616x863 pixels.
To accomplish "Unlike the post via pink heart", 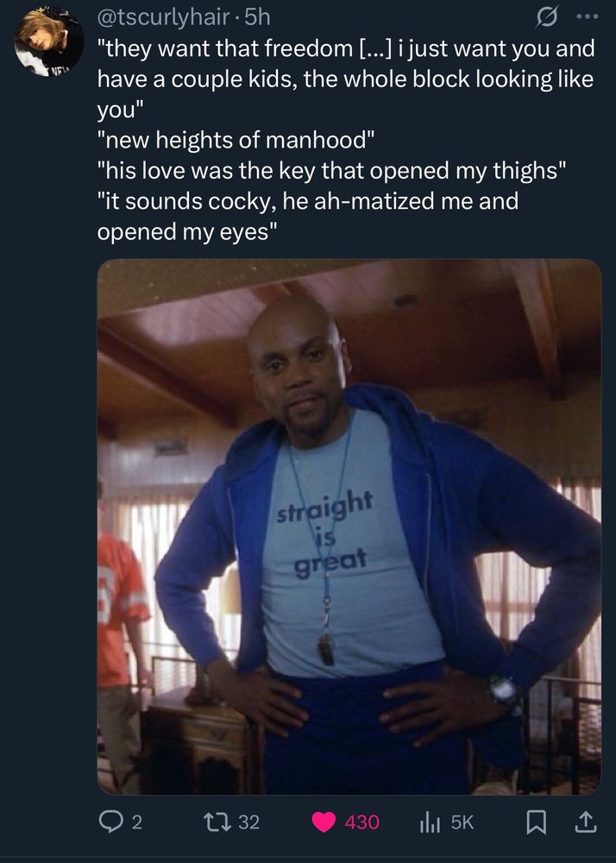I will point(324,822).
